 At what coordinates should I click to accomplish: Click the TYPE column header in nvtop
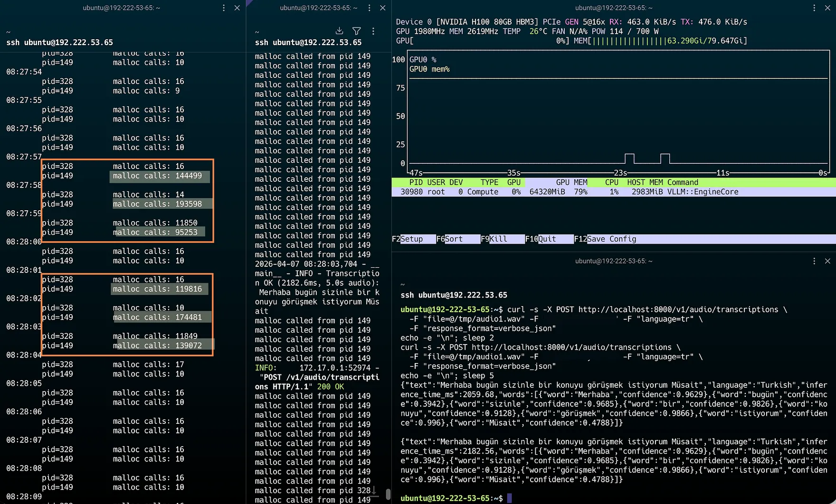[489, 183]
